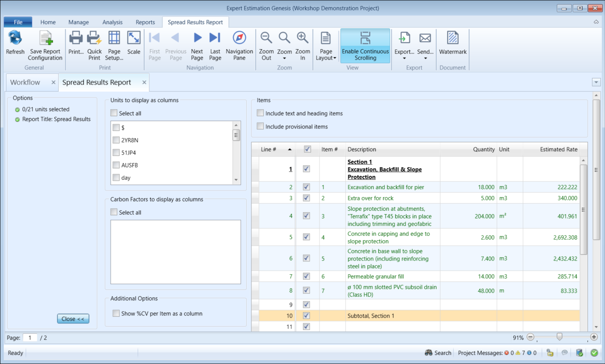Switch to the Workflow document tab
605x364 pixels.
(26, 82)
